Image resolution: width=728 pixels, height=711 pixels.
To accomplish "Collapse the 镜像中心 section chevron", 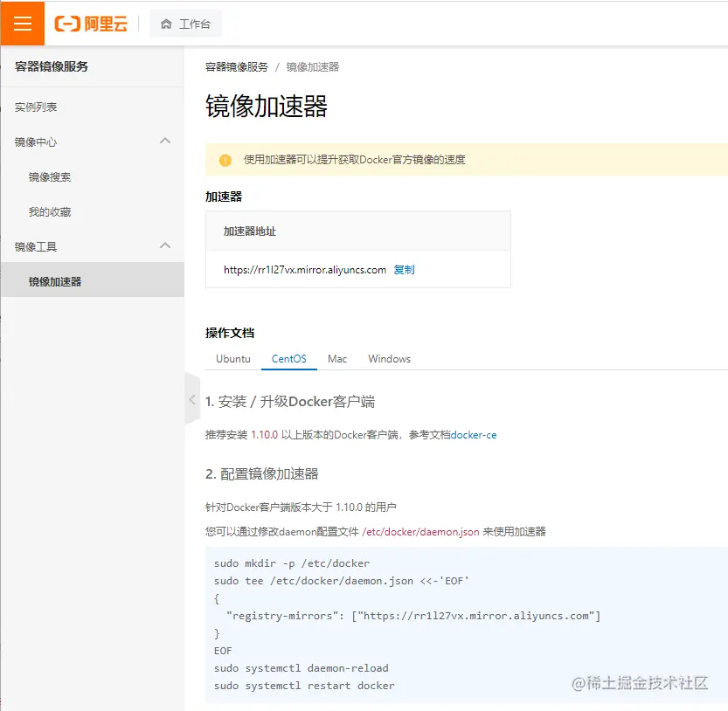I will coord(165,141).
